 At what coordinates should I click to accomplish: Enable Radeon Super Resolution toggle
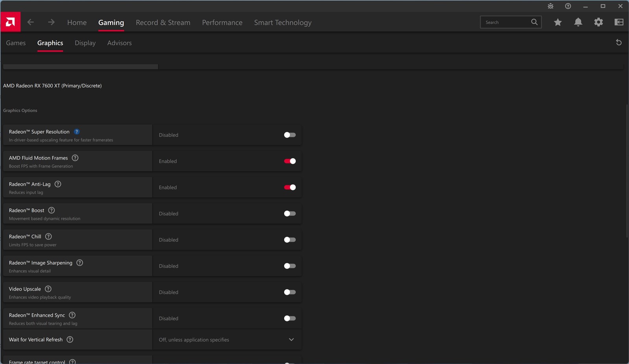click(x=290, y=135)
